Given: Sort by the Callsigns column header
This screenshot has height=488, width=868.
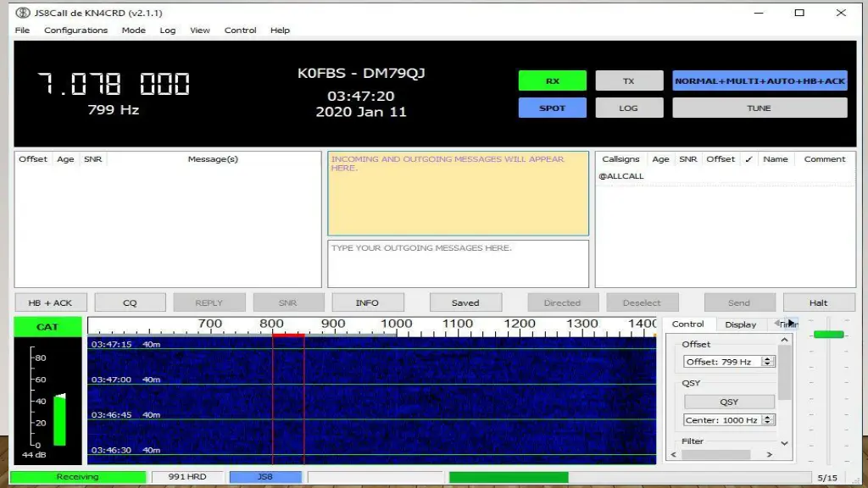Looking at the screenshot, I should [620, 159].
